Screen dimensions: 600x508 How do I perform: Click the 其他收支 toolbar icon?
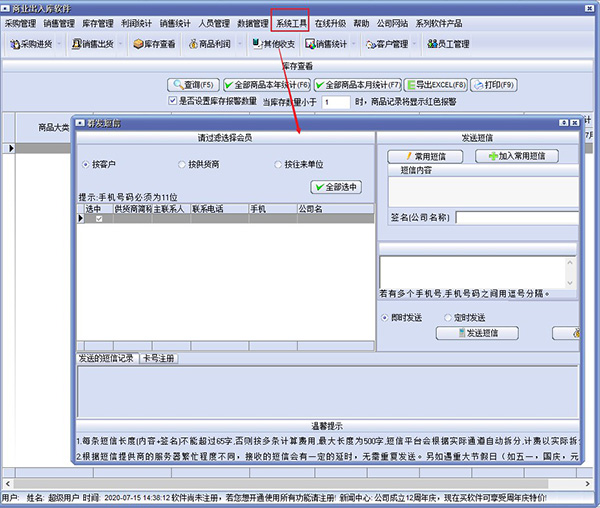point(255,44)
